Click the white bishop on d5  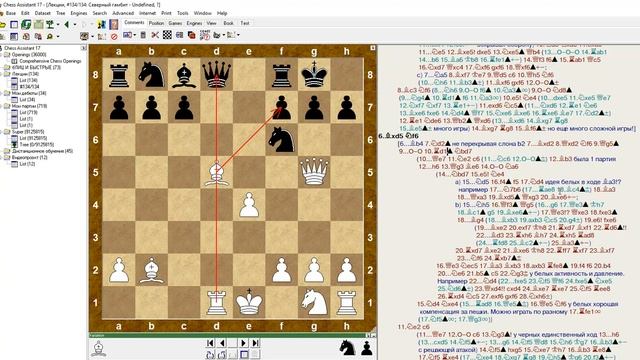pos(216,173)
